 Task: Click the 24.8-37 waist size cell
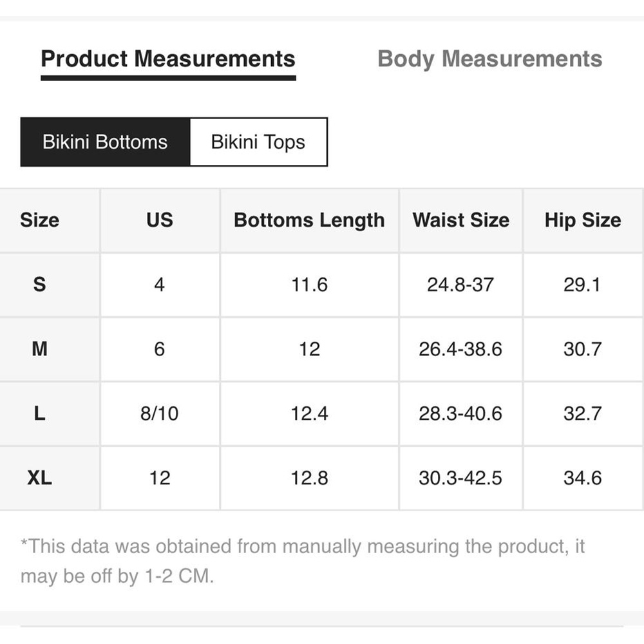461,285
